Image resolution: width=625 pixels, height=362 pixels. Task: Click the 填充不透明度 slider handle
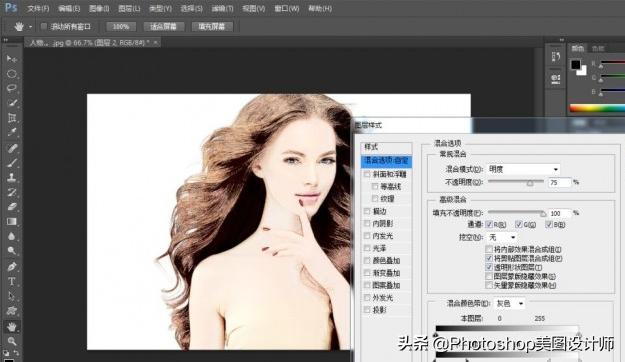click(543, 214)
